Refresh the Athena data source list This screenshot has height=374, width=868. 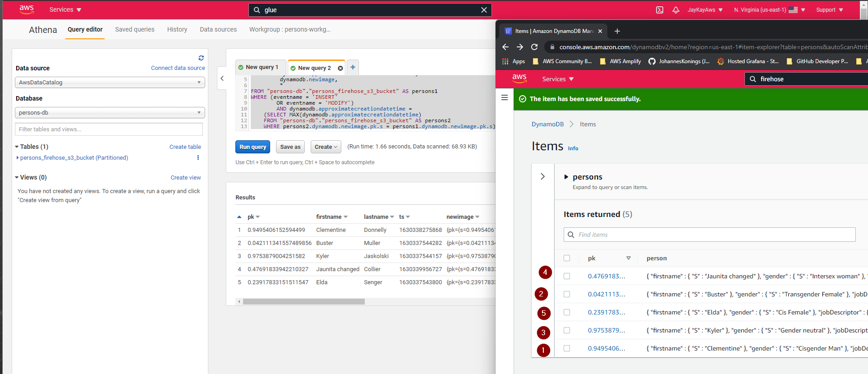201,58
